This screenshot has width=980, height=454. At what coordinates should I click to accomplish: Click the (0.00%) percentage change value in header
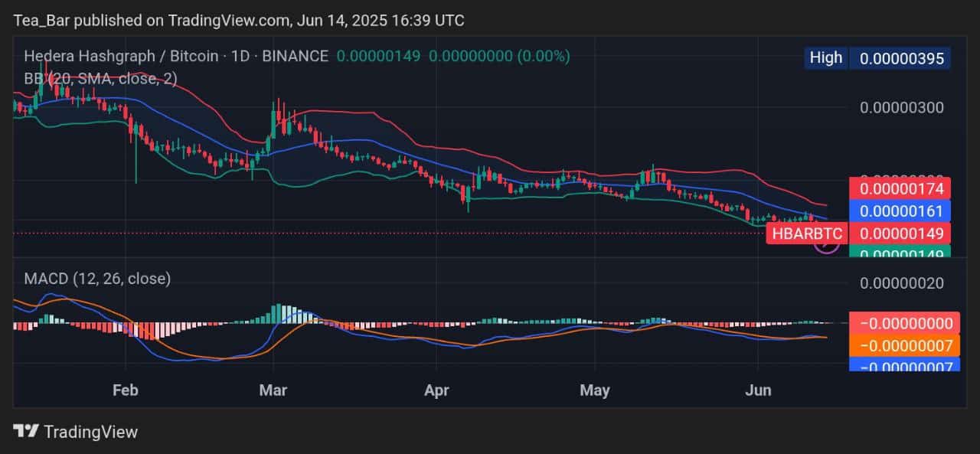[x=544, y=56]
